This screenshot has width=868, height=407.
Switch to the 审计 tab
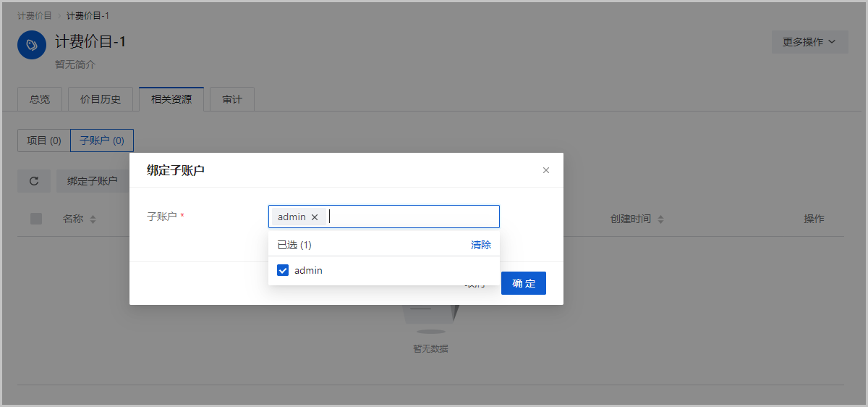pos(232,99)
